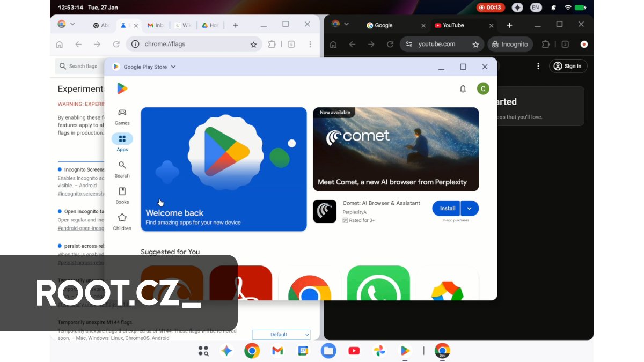Screen dimensions: 644x362
Task: Open the suggested Chrome app
Action: coord(309,283)
